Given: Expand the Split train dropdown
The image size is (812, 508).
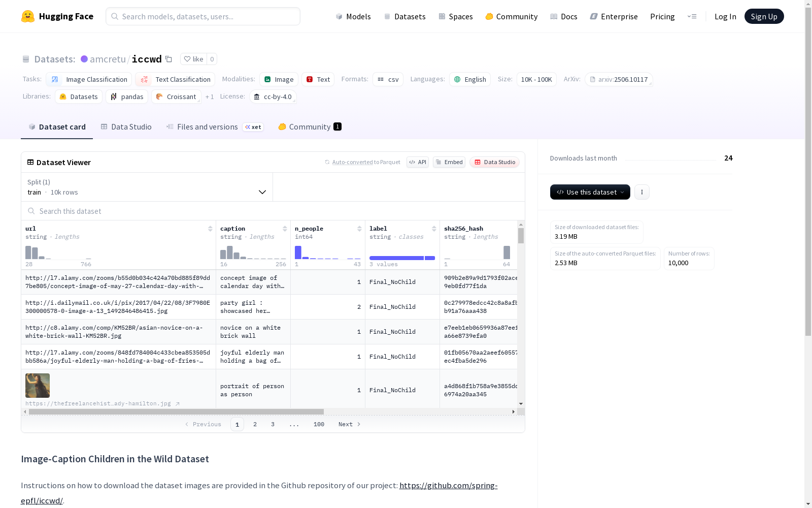Looking at the screenshot, I should pyautogui.click(x=147, y=187).
